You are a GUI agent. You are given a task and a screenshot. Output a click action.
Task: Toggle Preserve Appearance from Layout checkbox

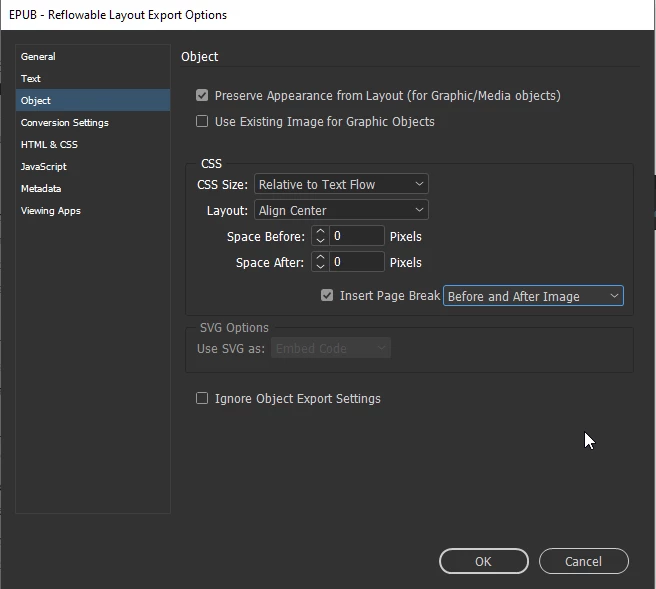[202, 95]
